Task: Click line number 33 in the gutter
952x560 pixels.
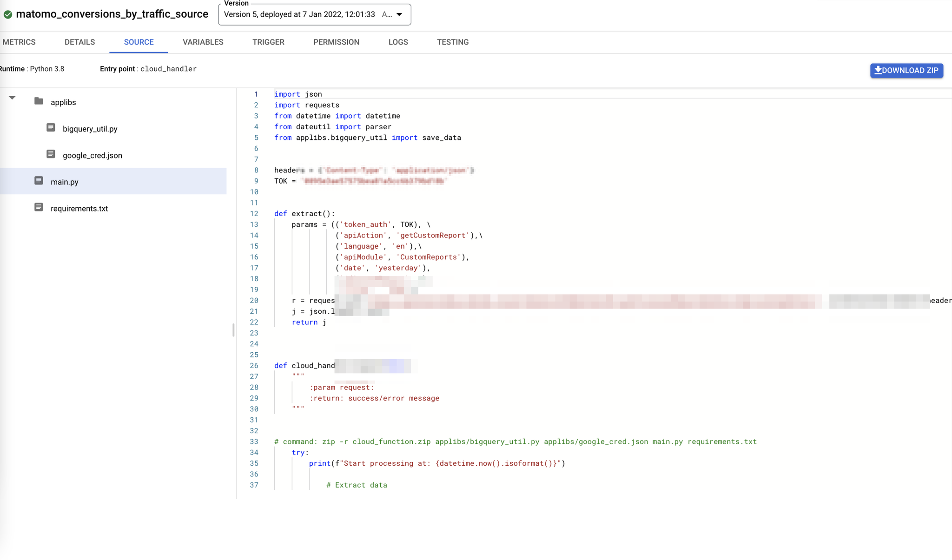Action: [254, 441]
